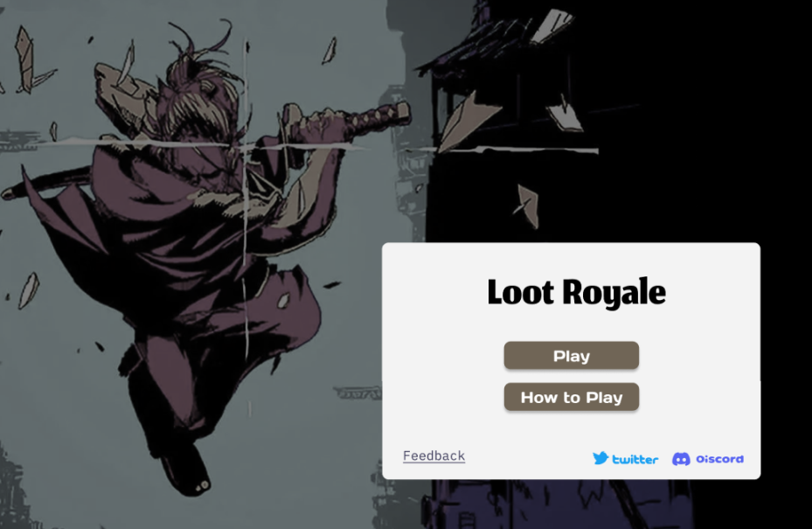
Task: Click the large paper shard near pagoda
Action: 463,122
